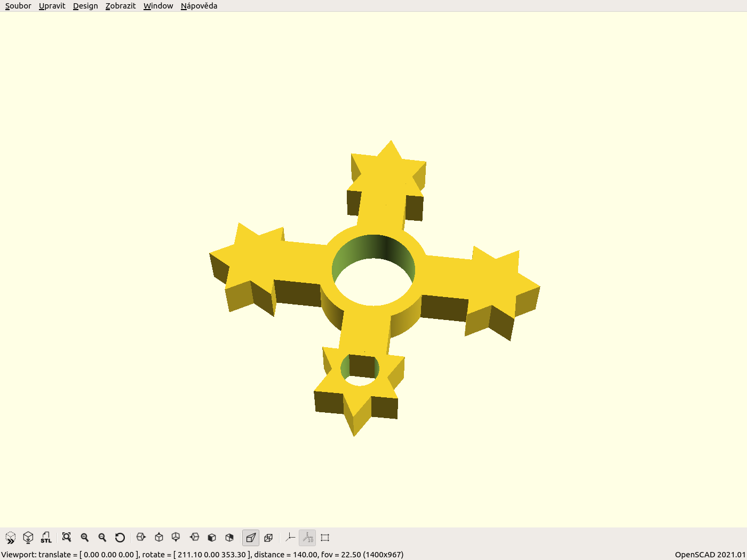This screenshot has height=560, width=747.
Task: Toggle Show Axes
Action: click(290, 538)
